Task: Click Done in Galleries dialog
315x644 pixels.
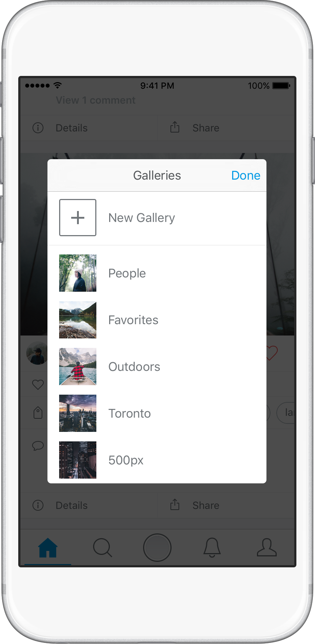Action: [246, 176]
